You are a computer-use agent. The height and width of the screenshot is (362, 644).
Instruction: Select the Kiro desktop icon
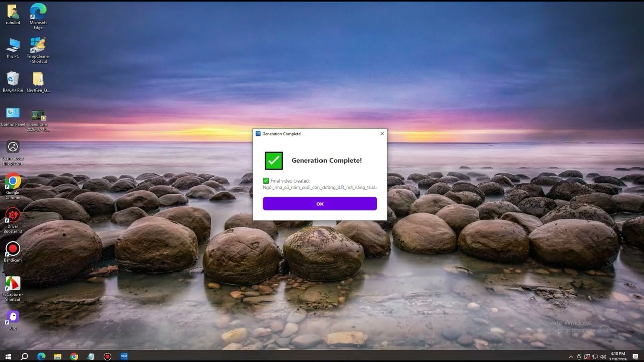coord(13,320)
